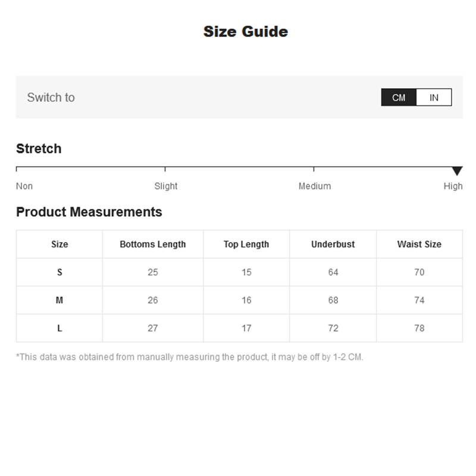The image size is (476, 476).
Task: Click the Bottoms Length column header
Action: pos(153,244)
